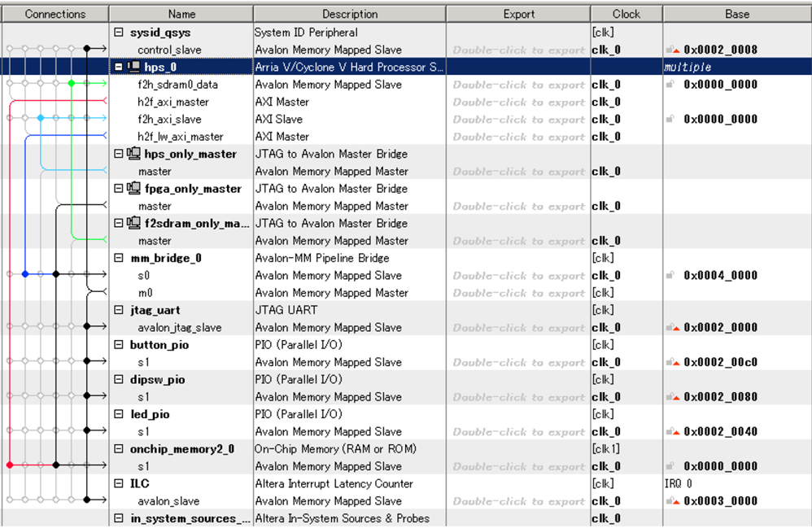
Task: Click the JTAG bridge icon beside hps_only_master
Action: click(x=133, y=154)
